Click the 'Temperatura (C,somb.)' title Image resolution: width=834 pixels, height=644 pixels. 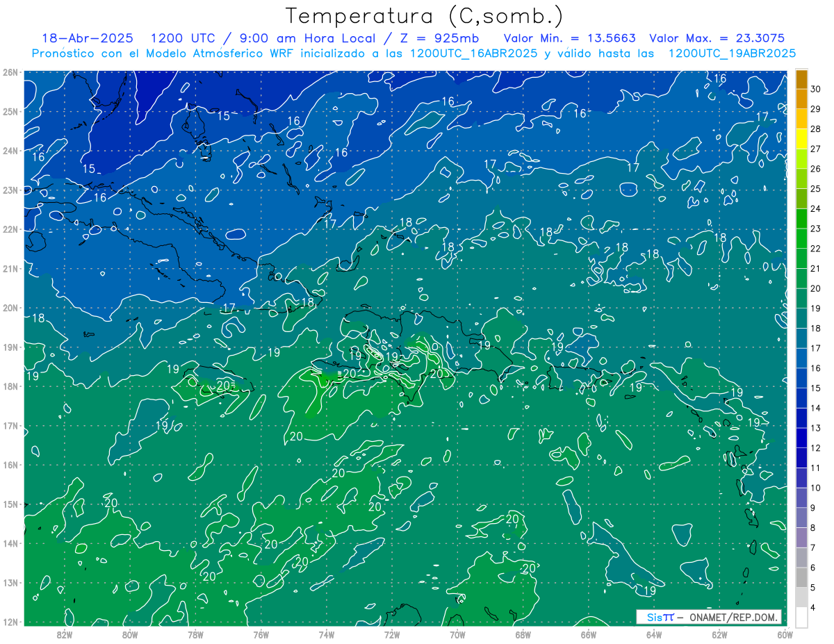(425, 16)
